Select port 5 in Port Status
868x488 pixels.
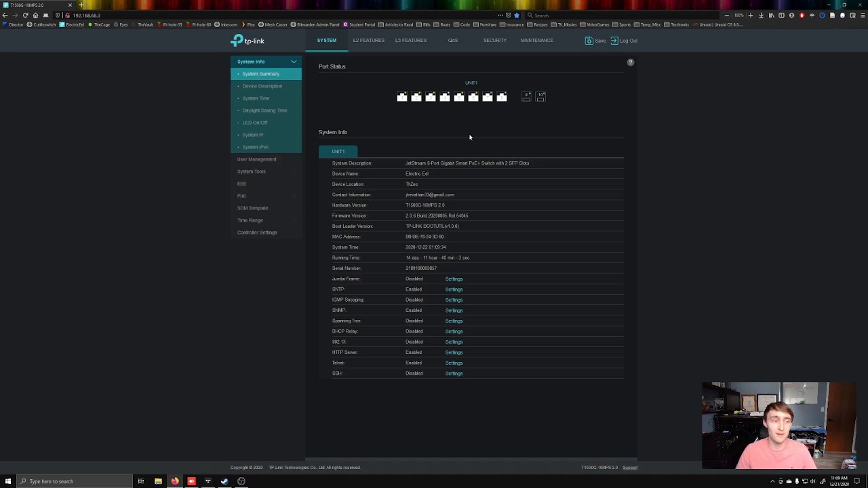pos(459,98)
